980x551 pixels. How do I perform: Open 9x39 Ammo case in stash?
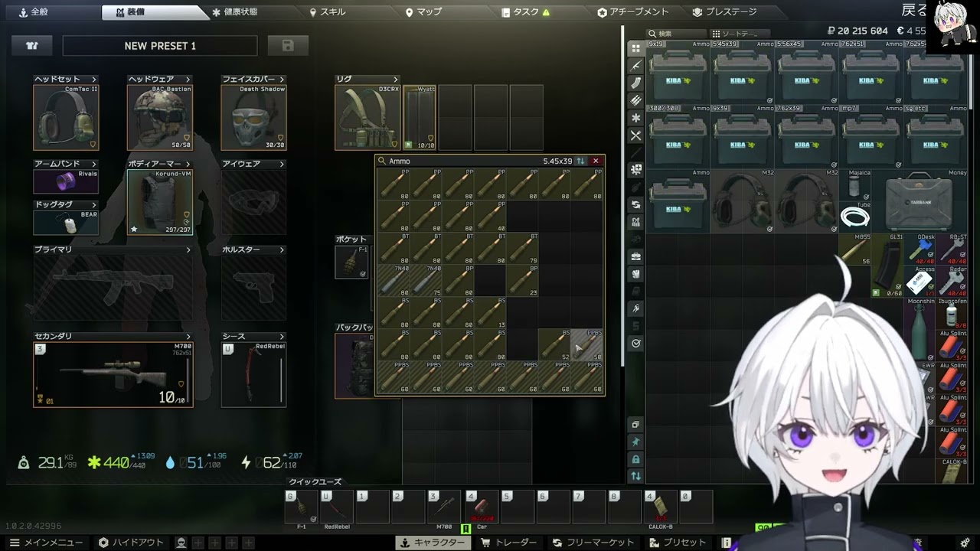[x=742, y=136]
